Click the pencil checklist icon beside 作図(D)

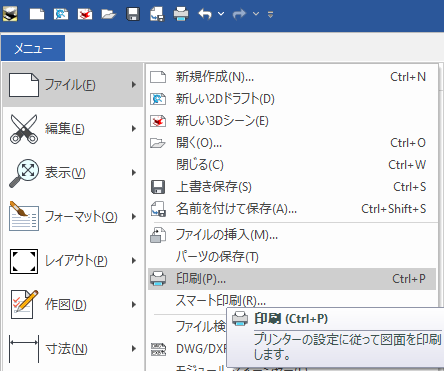pyautogui.click(x=25, y=304)
